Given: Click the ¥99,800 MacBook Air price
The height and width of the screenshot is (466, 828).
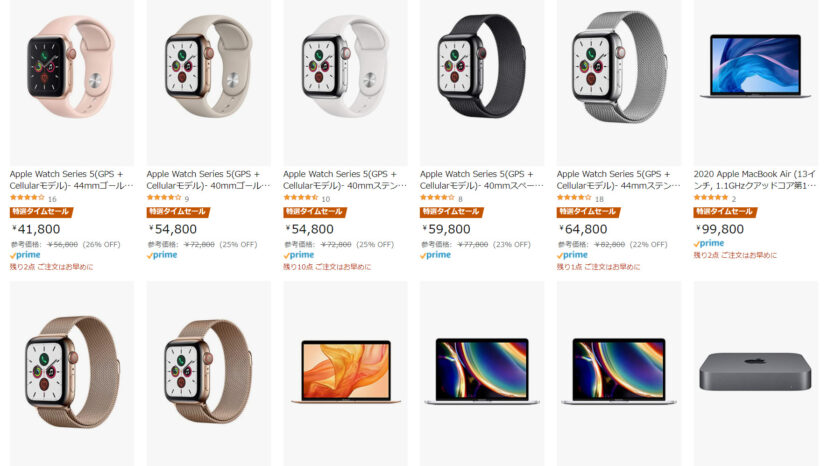Looking at the screenshot, I should (x=720, y=229).
